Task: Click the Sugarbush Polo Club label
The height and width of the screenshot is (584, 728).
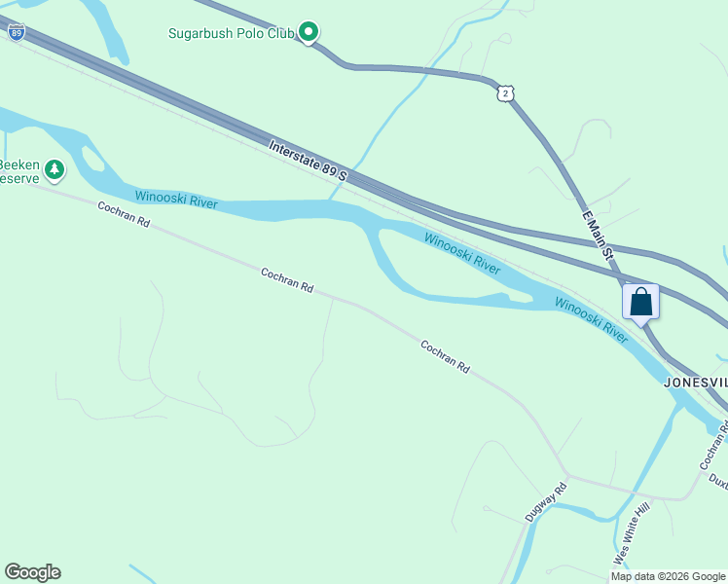Action: (x=231, y=33)
